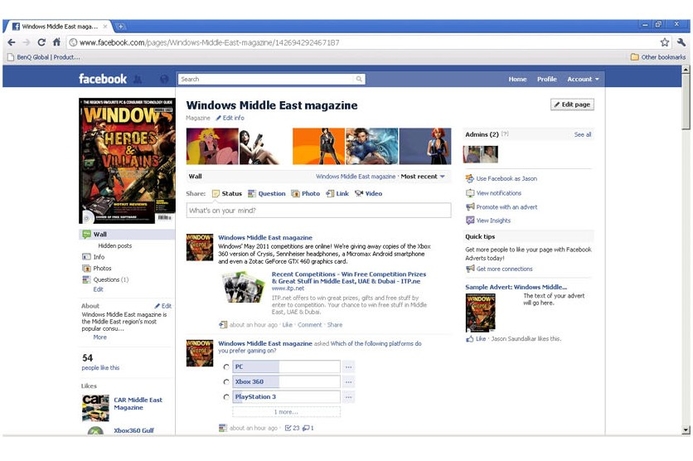Open Chrome wrench settings menu

681,42
